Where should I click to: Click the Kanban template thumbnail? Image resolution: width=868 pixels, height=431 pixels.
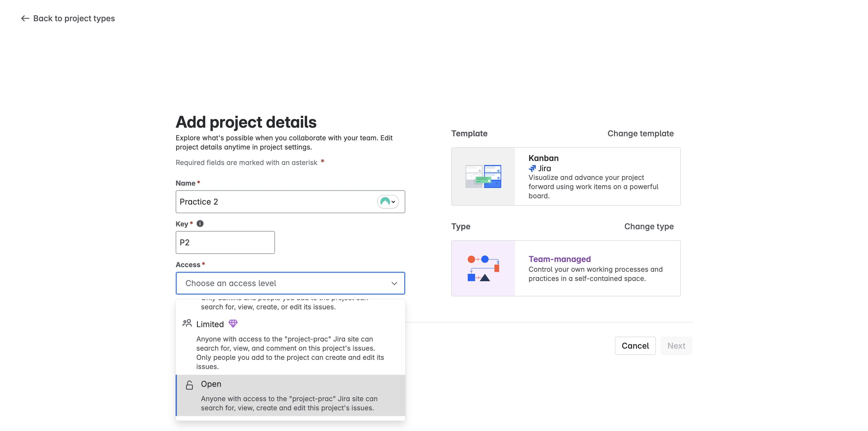(x=483, y=176)
